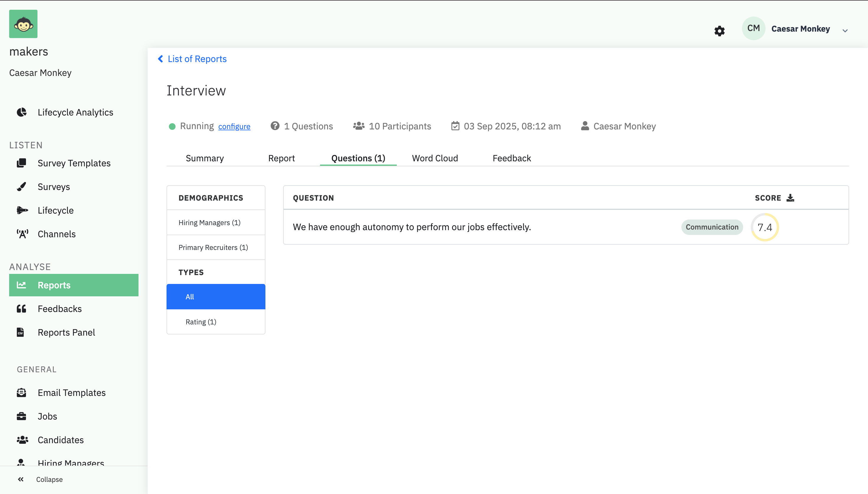Click the participants group icon
Viewport: 868px width, 494px height.
coord(359,126)
